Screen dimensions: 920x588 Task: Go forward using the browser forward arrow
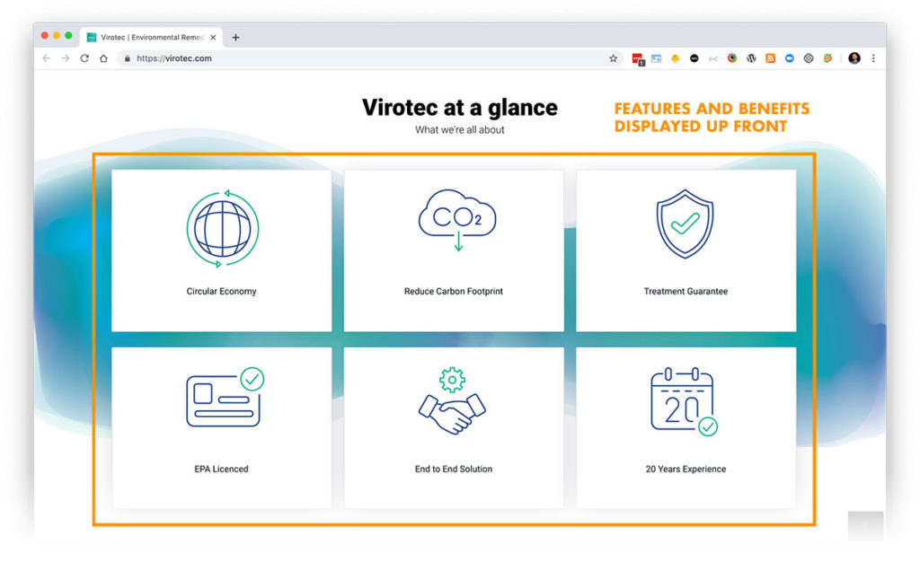(x=66, y=58)
